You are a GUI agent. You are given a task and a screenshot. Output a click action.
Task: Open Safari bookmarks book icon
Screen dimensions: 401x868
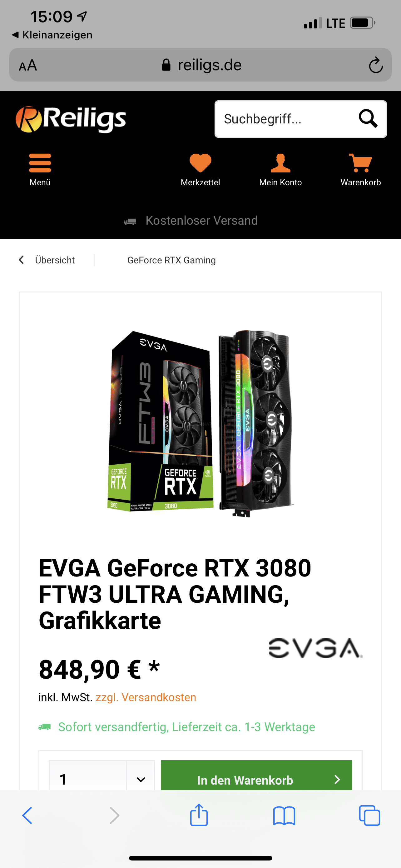[x=284, y=816]
